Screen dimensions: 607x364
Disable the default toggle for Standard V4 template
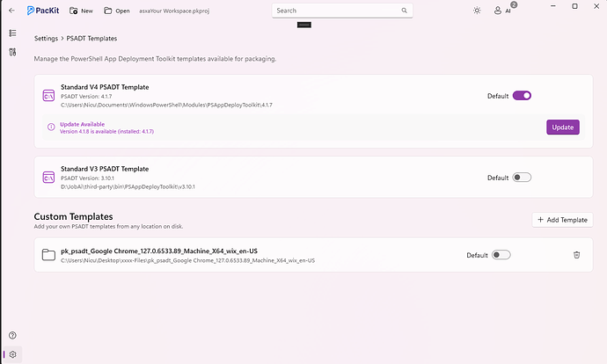click(522, 95)
